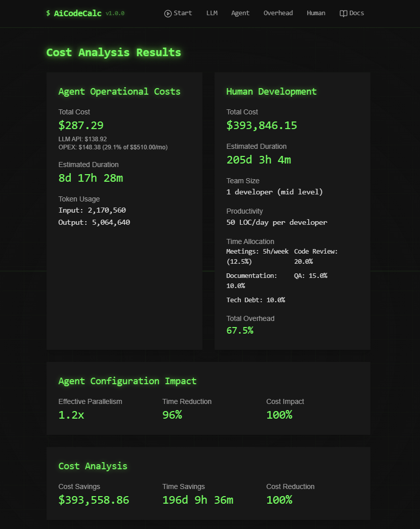420x529 pixels.
Task: Click the 96% time reduction value
Action: (172, 415)
